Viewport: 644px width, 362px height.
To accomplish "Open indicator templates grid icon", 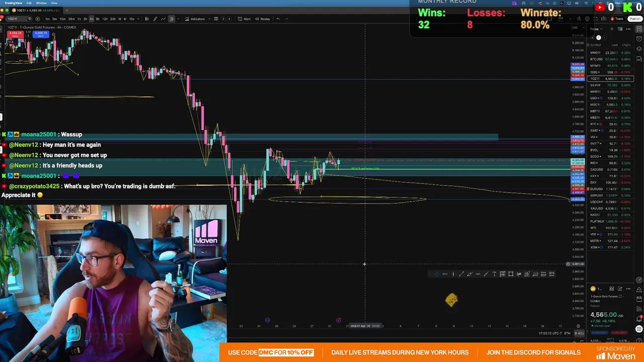I will coord(216,19).
